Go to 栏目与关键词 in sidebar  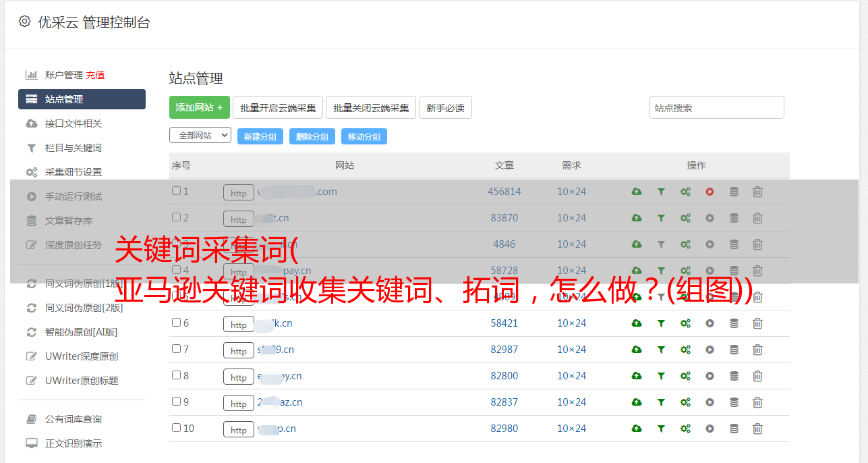[74, 148]
